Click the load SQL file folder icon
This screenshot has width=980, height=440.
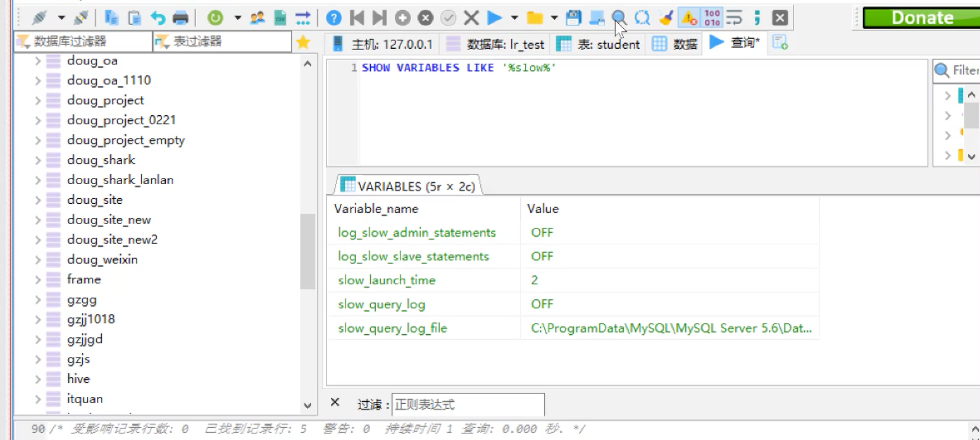coord(535,18)
